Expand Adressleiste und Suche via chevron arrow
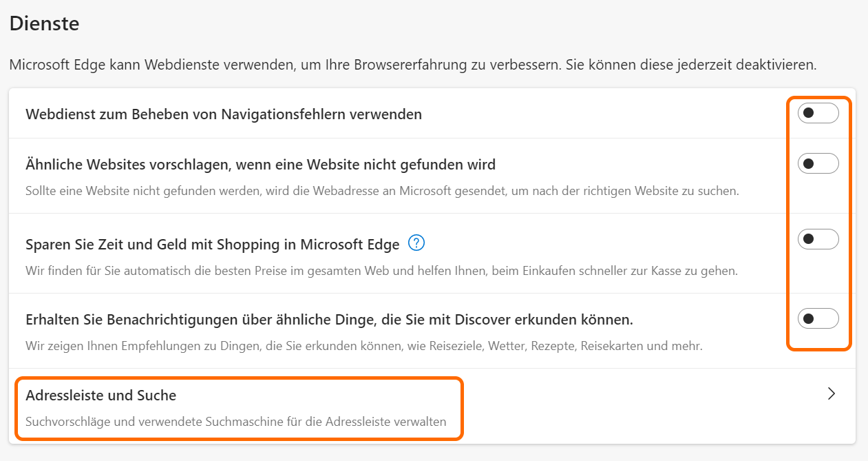Screen dimensions: 868x461 point(832,393)
